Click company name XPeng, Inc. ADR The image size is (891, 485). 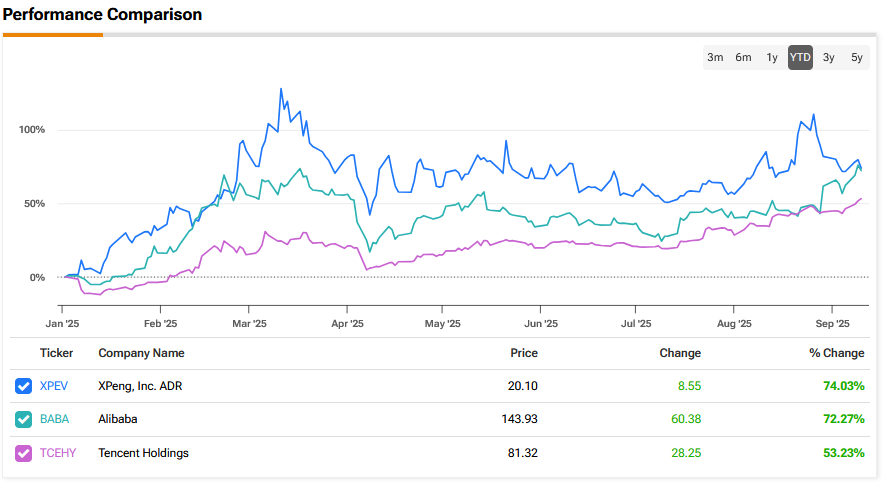(x=140, y=386)
